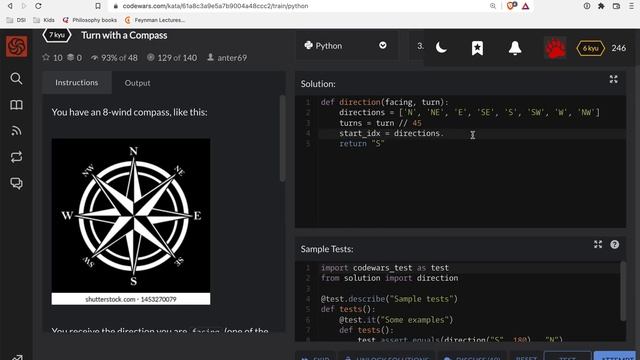Click the 7 kyu kata rank badge

point(57,35)
